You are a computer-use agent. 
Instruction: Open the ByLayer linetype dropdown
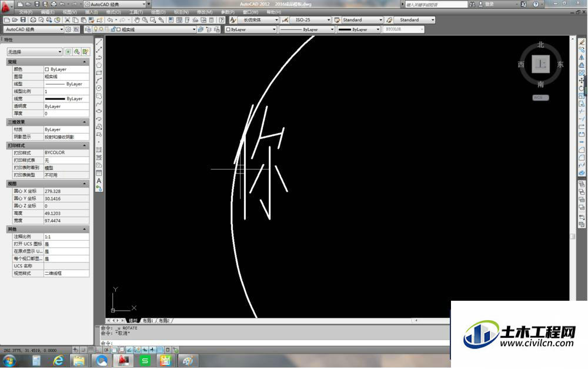point(307,29)
